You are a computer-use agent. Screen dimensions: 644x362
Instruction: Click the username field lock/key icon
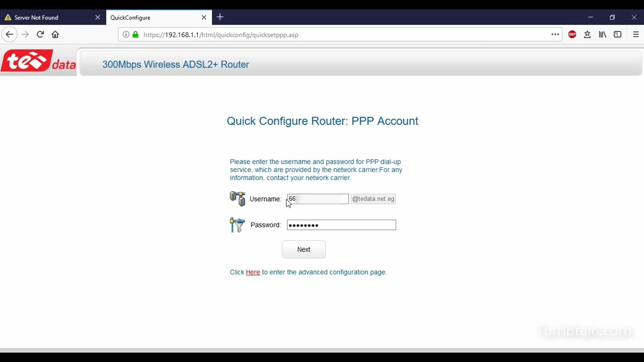tap(237, 198)
